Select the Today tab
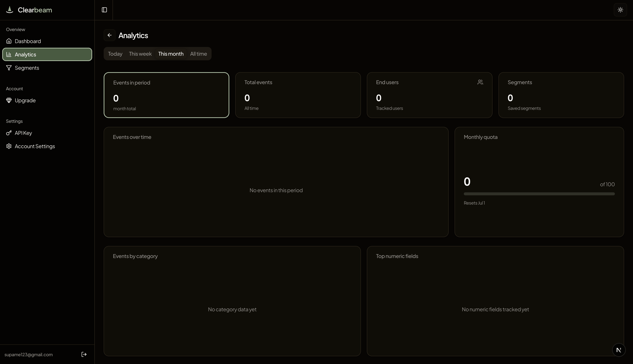This screenshot has height=364, width=633. 115,54
